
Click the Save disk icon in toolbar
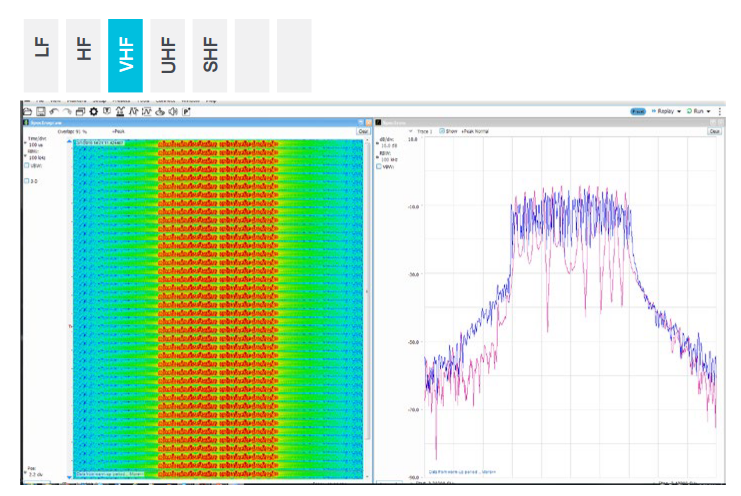click(x=41, y=110)
